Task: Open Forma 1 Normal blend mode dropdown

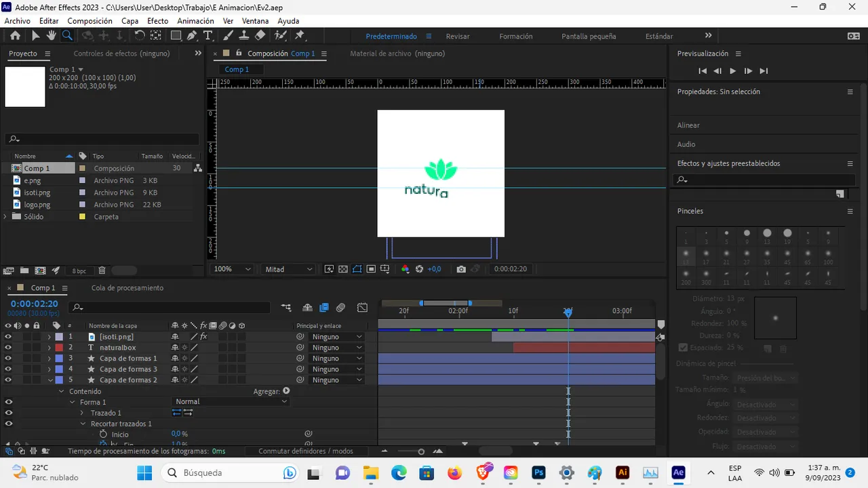Action: pos(231,402)
